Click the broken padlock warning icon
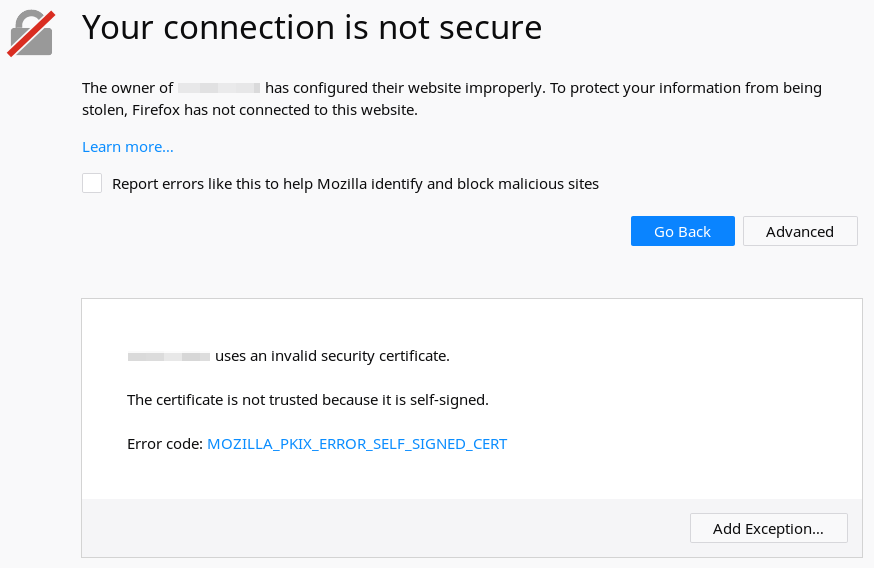This screenshot has height=568, width=874. (31, 32)
